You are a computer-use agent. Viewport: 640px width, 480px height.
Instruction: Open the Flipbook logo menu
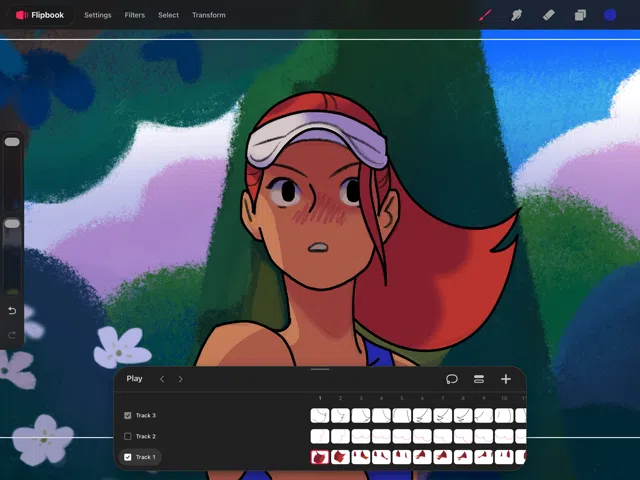pos(40,15)
